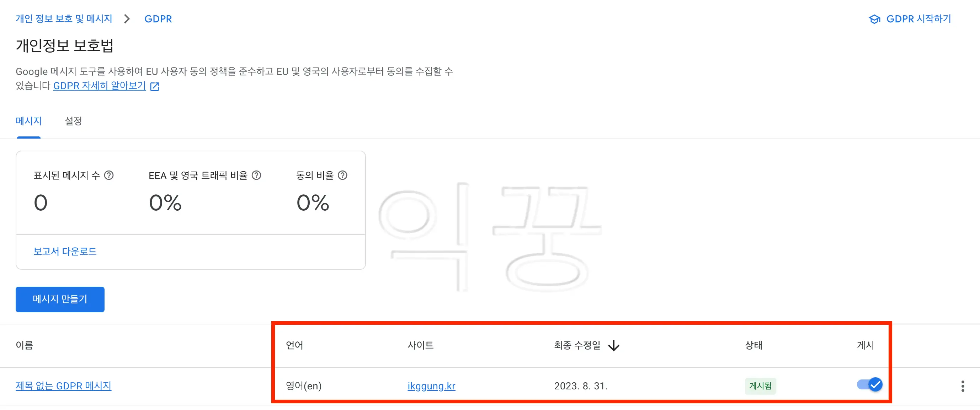Open 제목 없는 GDPR 메시지
Image resolution: width=980 pixels, height=410 pixels.
point(63,386)
